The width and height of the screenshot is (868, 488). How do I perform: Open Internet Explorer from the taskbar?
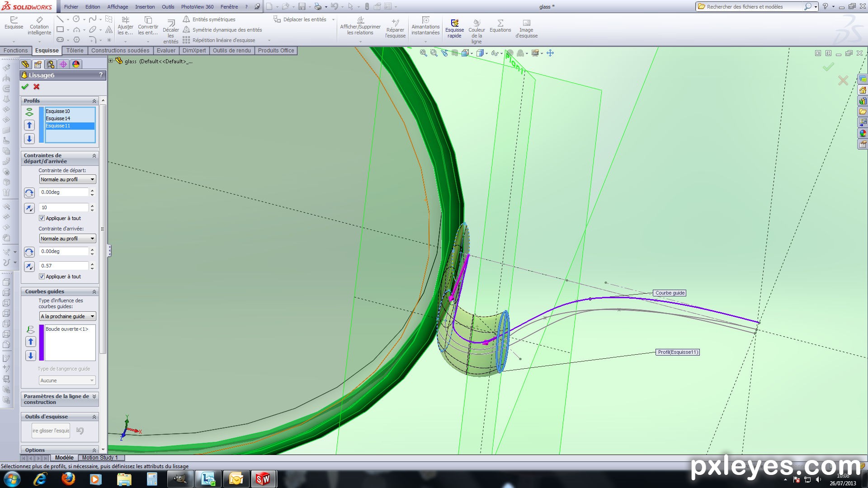click(x=40, y=479)
